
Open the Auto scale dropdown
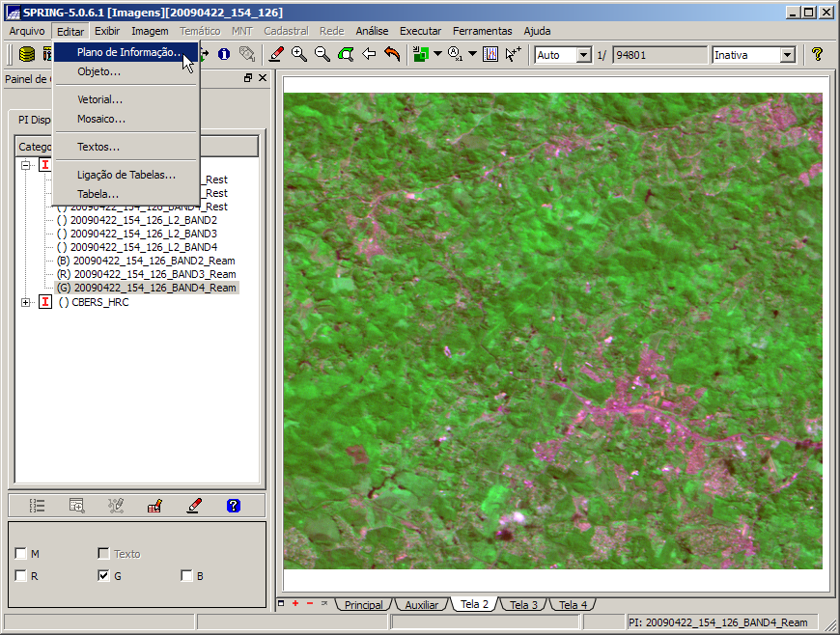583,55
